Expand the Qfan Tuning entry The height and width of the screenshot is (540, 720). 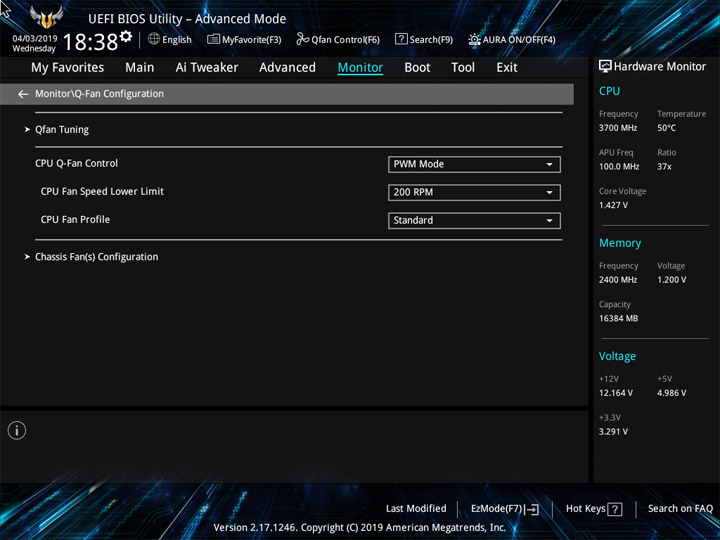tap(62, 130)
